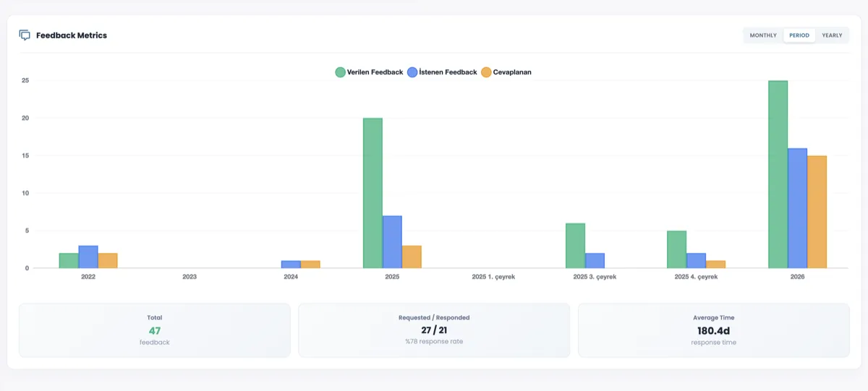The width and height of the screenshot is (868, 391).
Task: Click the green 2025 3. çeyrek bar
Action: [x=575, y=246]
